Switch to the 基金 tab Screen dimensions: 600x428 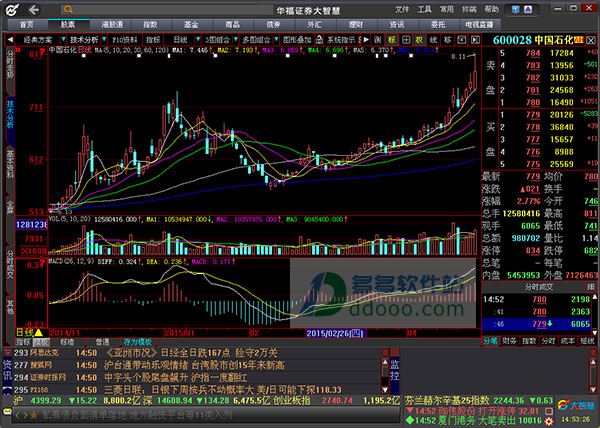191,25
